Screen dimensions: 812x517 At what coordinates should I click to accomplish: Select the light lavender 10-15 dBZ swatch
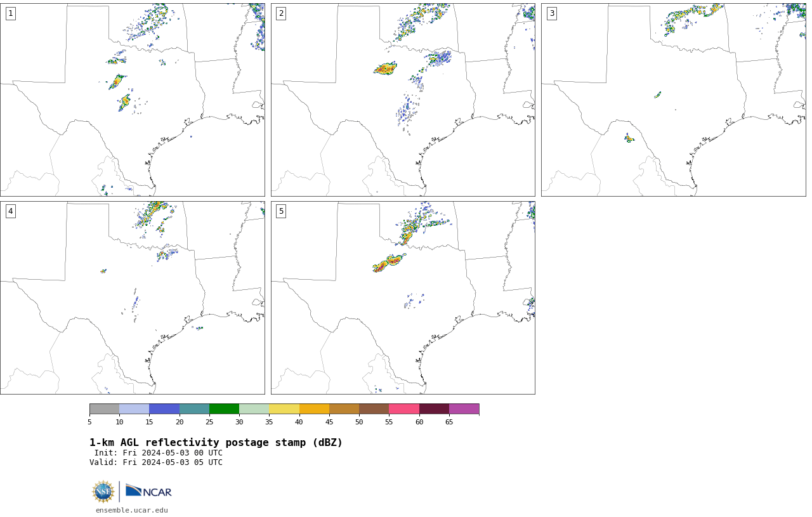point(134,409)
